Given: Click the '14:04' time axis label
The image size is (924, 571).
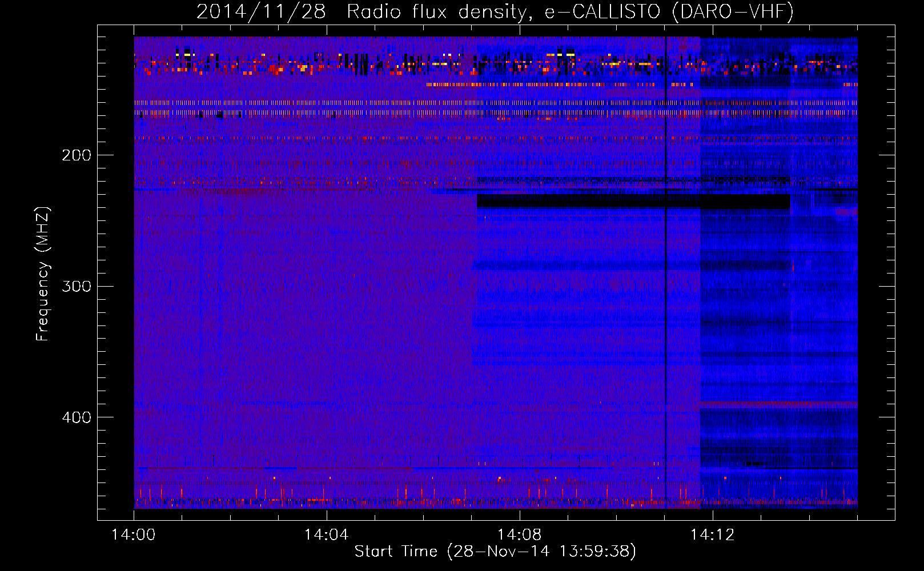Looking at the screenshot, I should point(326,535).
